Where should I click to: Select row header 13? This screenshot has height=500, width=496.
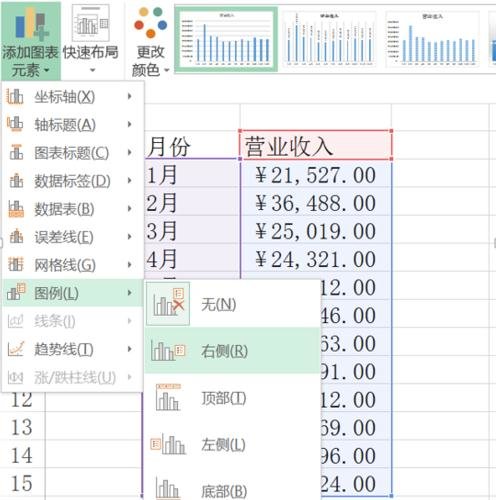[x=22, y=426]
